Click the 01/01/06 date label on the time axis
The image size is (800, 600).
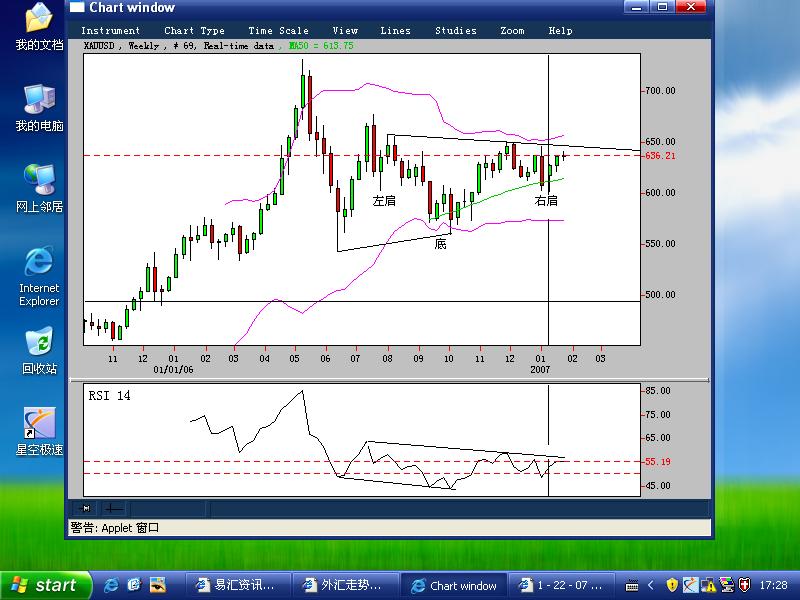[173, 369]
